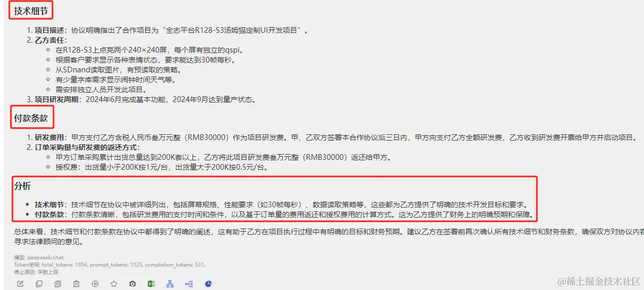The height and width of the screenshot is (290, 644).
Task: Click the 停止原因: 字数上限 text
Action: pos(36,271)
